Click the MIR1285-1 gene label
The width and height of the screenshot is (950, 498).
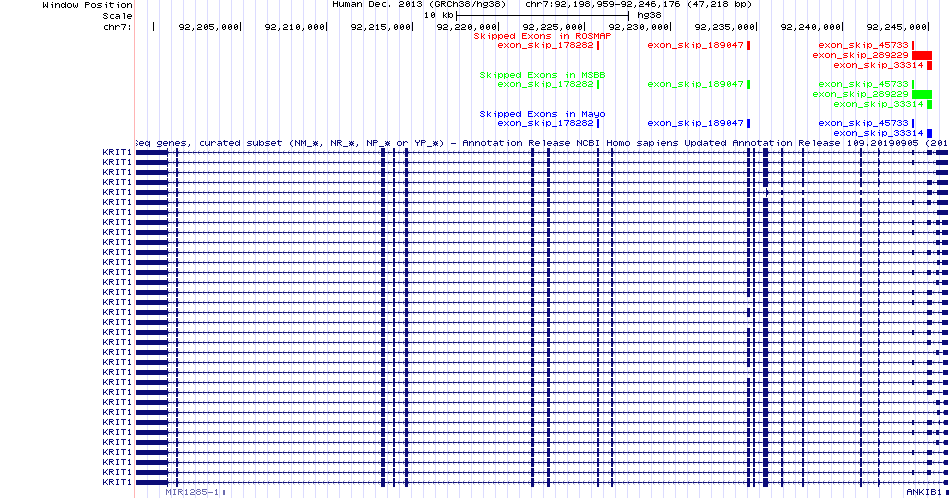point(194,493)
